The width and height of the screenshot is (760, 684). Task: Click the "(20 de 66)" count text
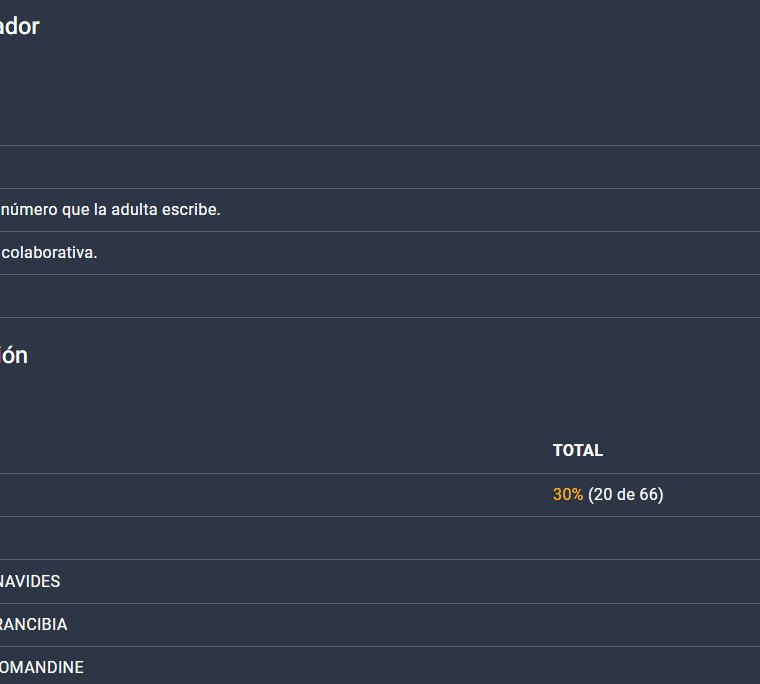(625, 495)
